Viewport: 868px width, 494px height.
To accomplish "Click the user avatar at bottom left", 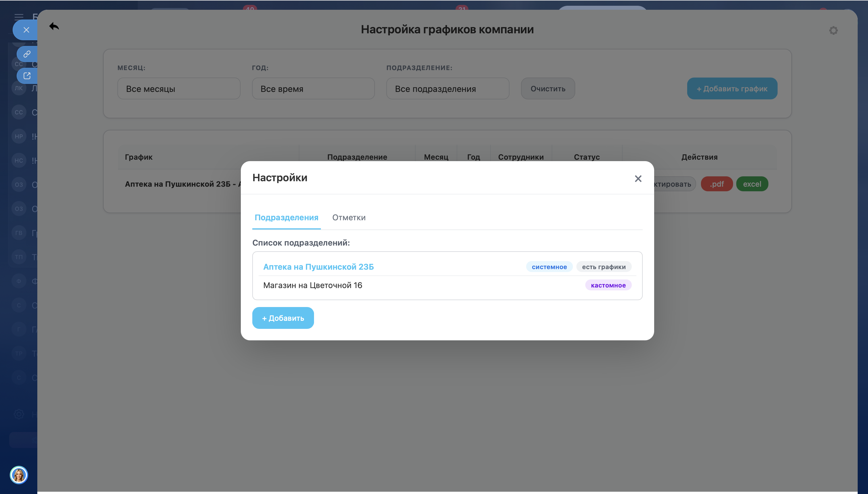I will point(19,475).
